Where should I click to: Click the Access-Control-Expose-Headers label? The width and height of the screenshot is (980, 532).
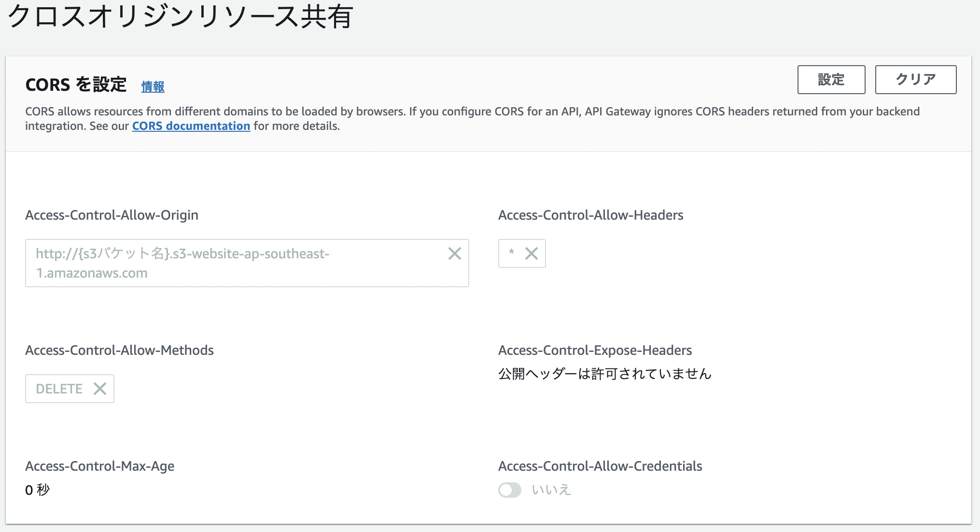(595, 350)
